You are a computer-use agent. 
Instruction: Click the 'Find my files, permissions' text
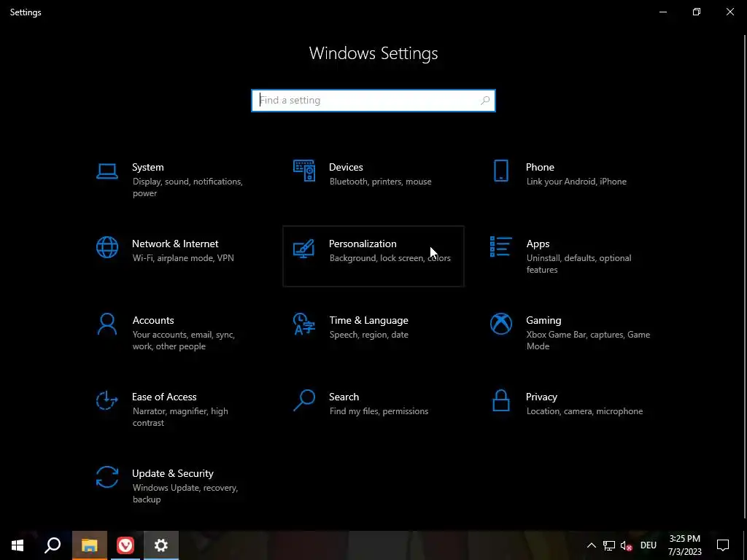click(379, 411)
